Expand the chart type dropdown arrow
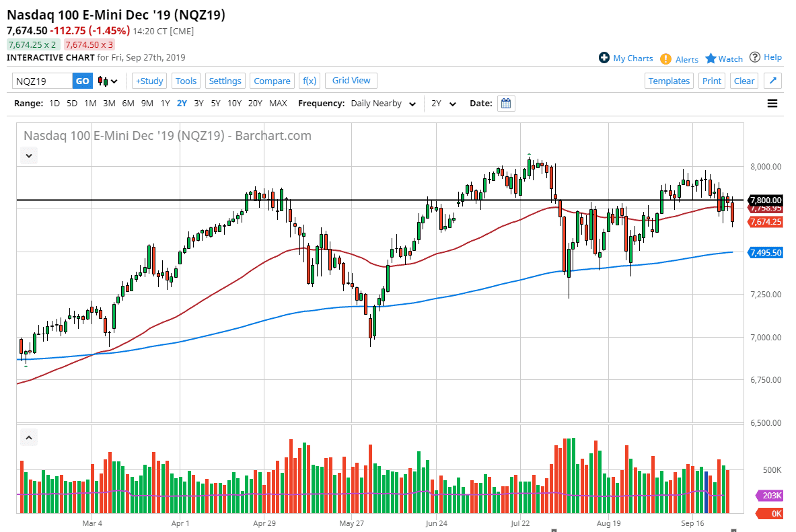 [x=114, y=81]
